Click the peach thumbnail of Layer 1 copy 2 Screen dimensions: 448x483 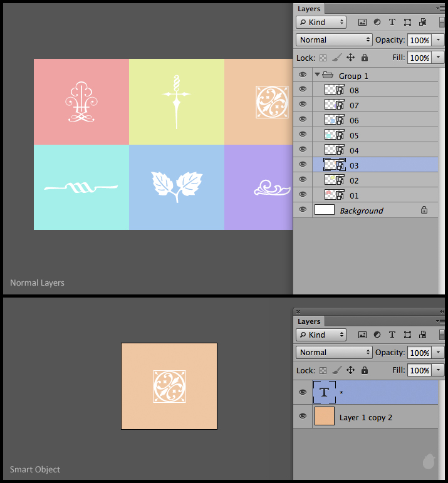tap(324, 417)
